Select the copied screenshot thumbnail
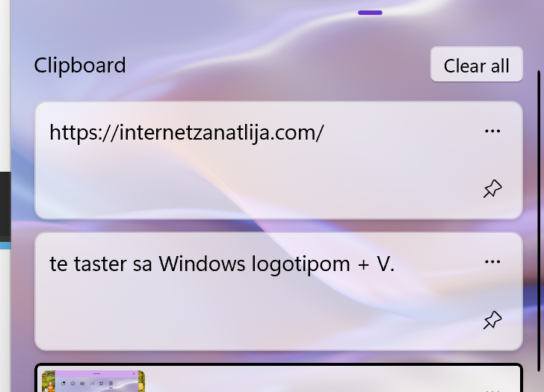Image resolution: width=544 pixels, height=392 pixels. click(93, 381)
